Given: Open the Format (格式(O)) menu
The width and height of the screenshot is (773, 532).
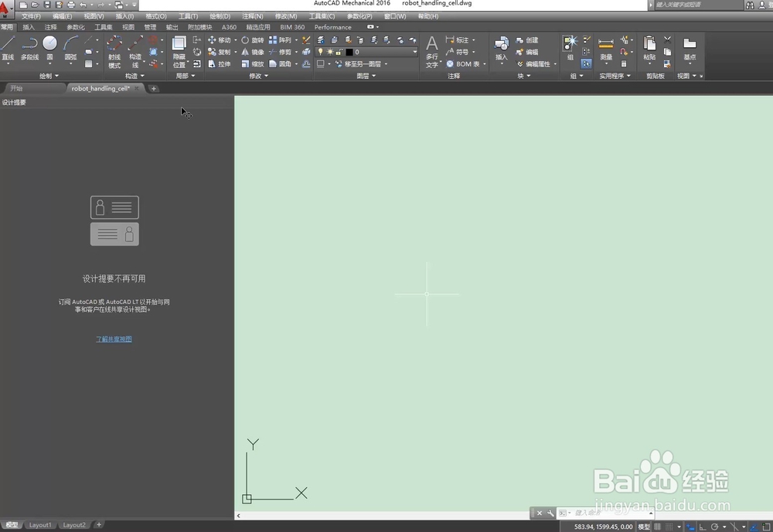Looking at the screenshot, I should 156,16.
